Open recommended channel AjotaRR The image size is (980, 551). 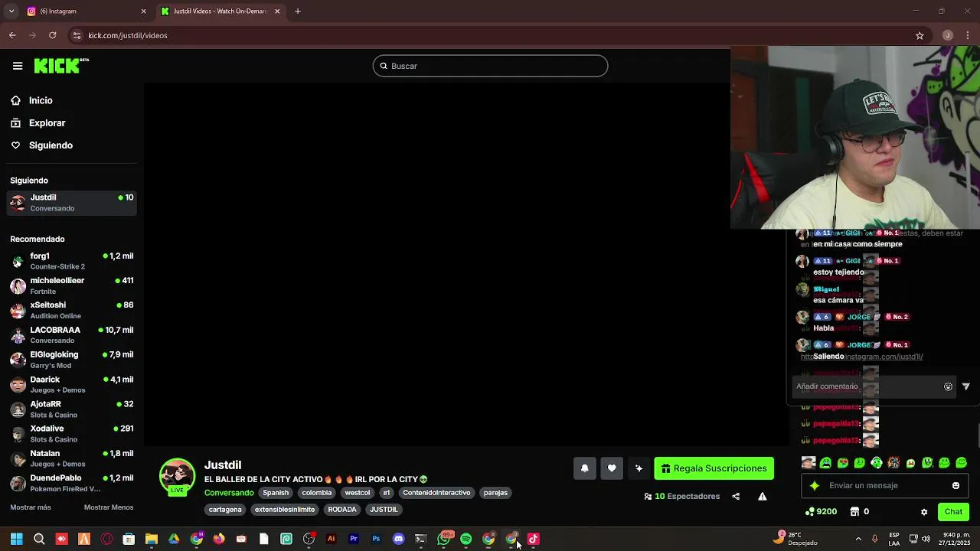71,409
